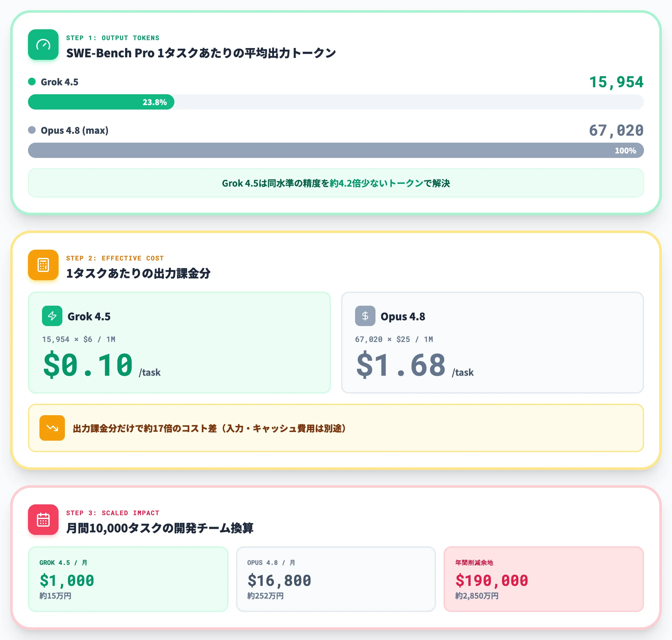Select the Grok 4.5 $0.10 per task card
This screenshot has height=640, width=672.
179,343
